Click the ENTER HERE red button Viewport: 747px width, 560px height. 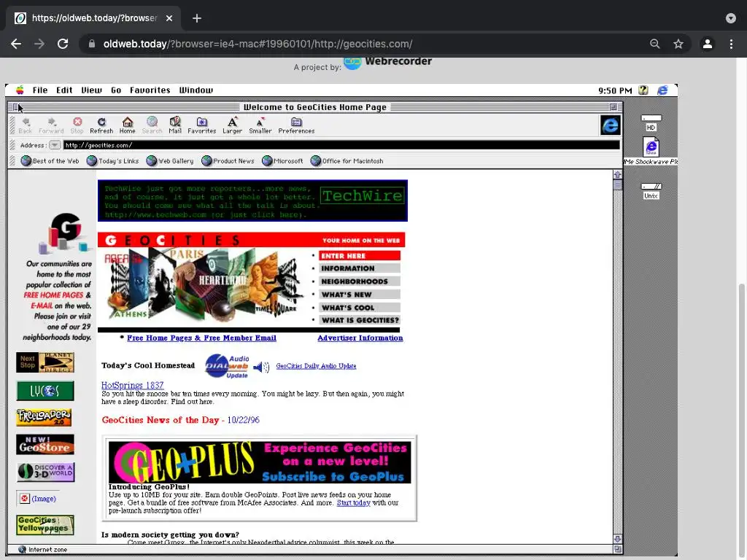point(360,256)
